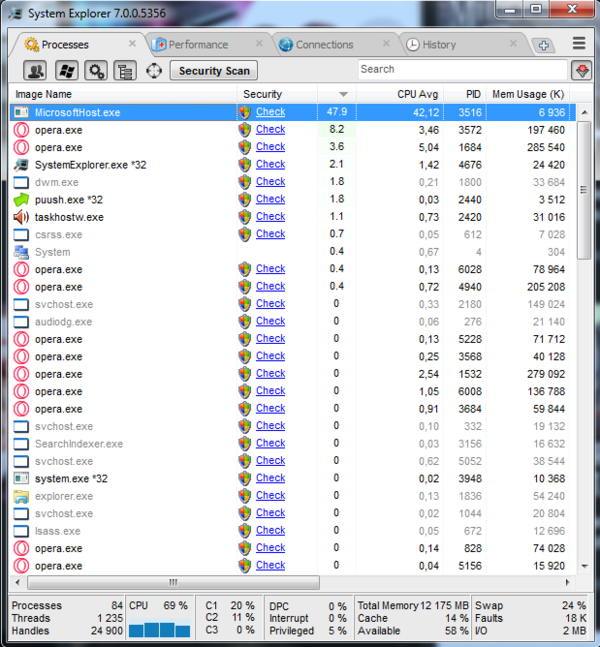The height and width of the screenshot is (647, 600).
Task: Sort by Security column header
Action: (277, 94)
